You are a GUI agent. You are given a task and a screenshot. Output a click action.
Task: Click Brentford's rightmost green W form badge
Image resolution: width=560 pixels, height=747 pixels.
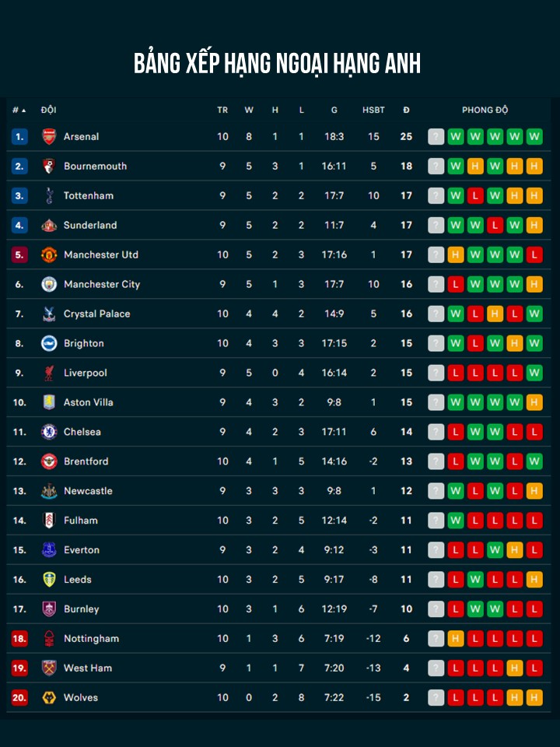(534, 461)
